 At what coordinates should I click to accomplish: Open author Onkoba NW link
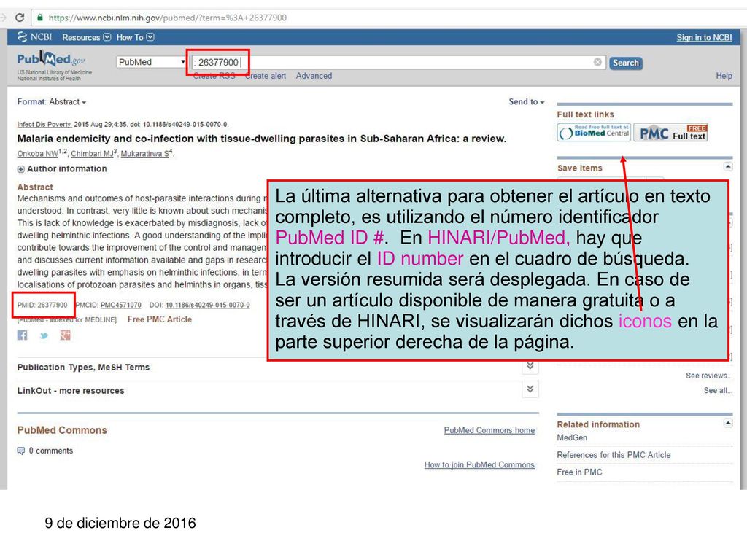coord(38,154)
